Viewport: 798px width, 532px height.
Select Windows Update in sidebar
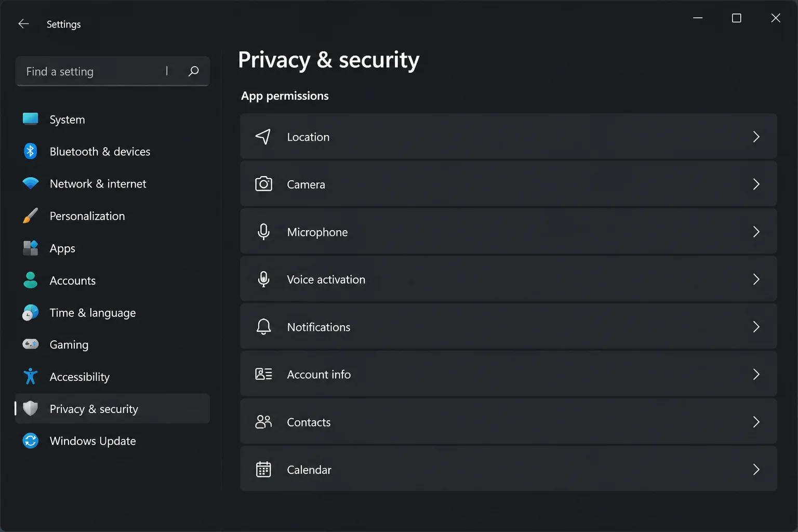point(112,441)
